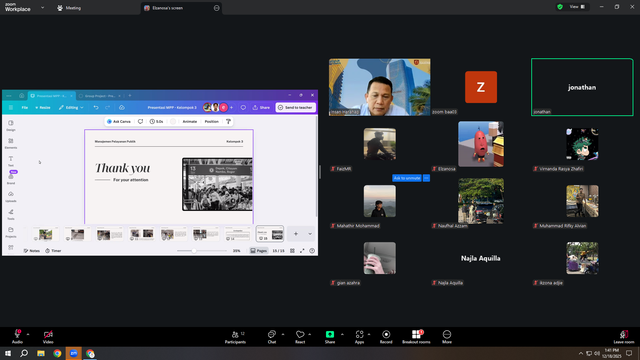Expand the Share options arrow in Zoom

342,334
